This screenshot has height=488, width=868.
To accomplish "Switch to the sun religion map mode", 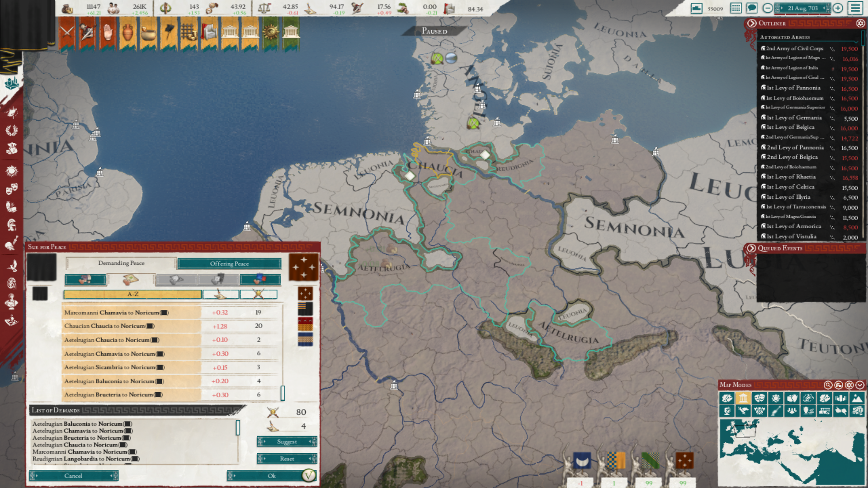I will pyautogui.click(x=776, y=398).
